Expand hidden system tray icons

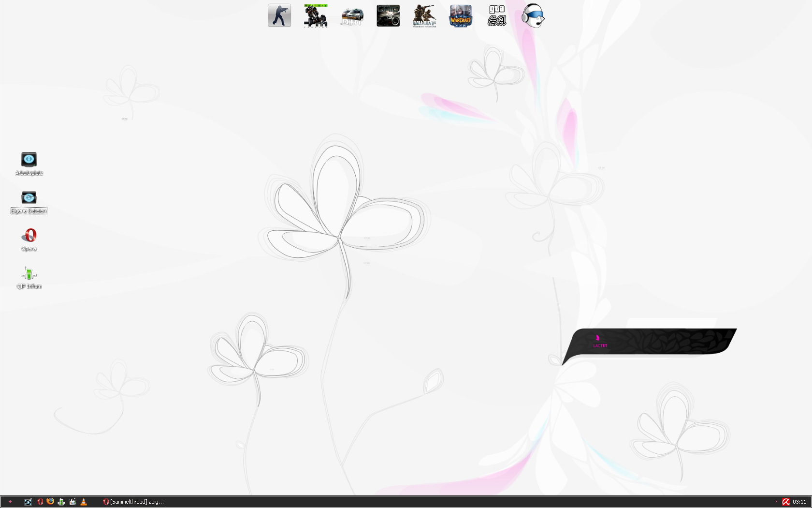point(777,502)
